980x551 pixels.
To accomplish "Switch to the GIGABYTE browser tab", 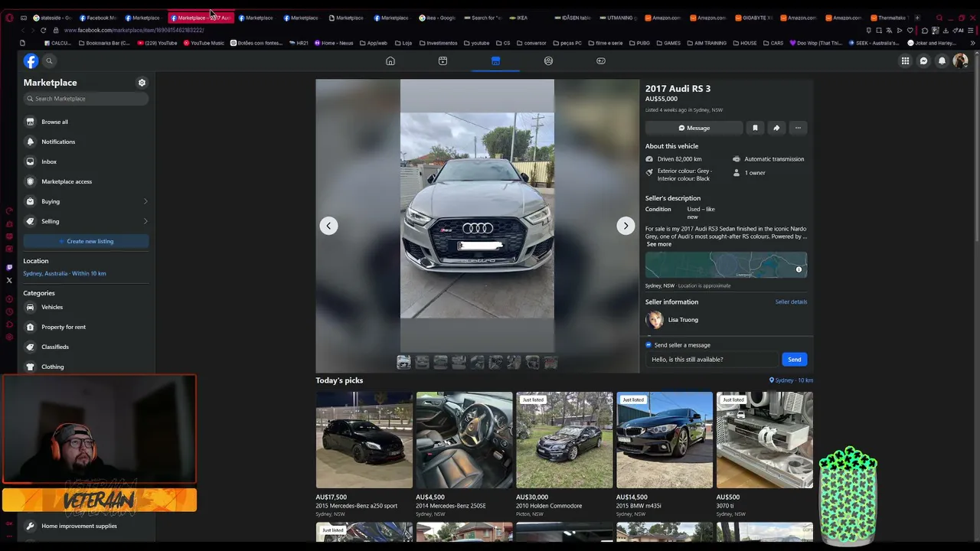I will click(x=755, y=18).
